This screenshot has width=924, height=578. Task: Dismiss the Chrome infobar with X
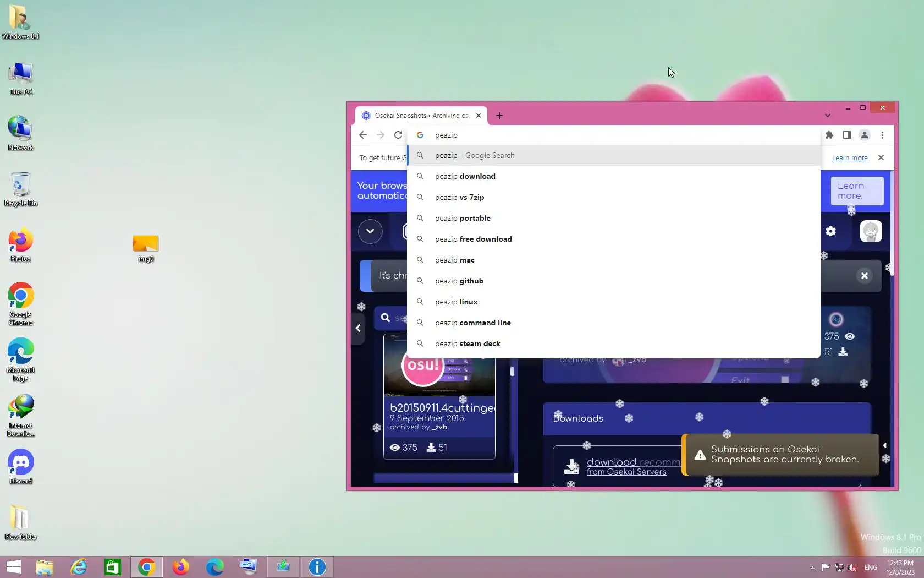881,157
